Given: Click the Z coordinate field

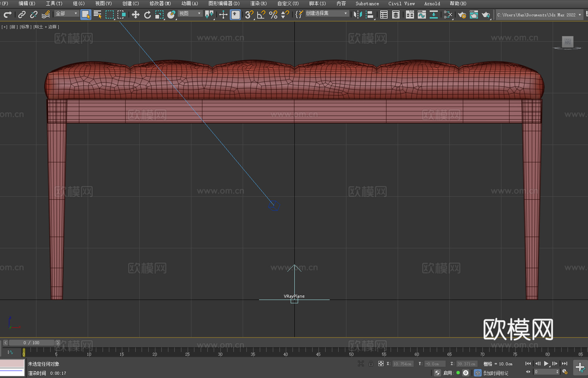Looking at the screenshot, I should click(x=466, y=364).
